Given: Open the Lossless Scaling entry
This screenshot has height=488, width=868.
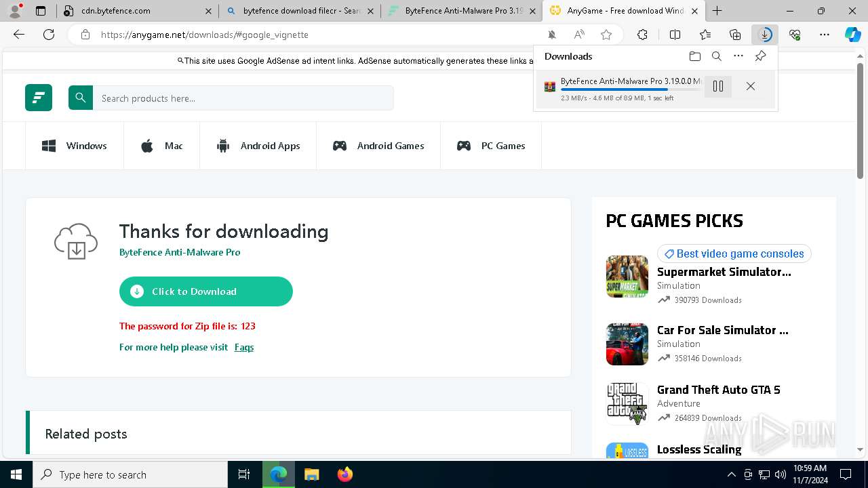Looking at the screenshot, I should tap(699, 449).
